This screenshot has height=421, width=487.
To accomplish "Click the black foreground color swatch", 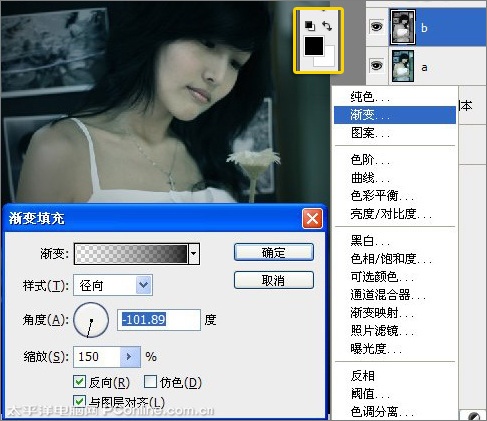I will 313,46.
